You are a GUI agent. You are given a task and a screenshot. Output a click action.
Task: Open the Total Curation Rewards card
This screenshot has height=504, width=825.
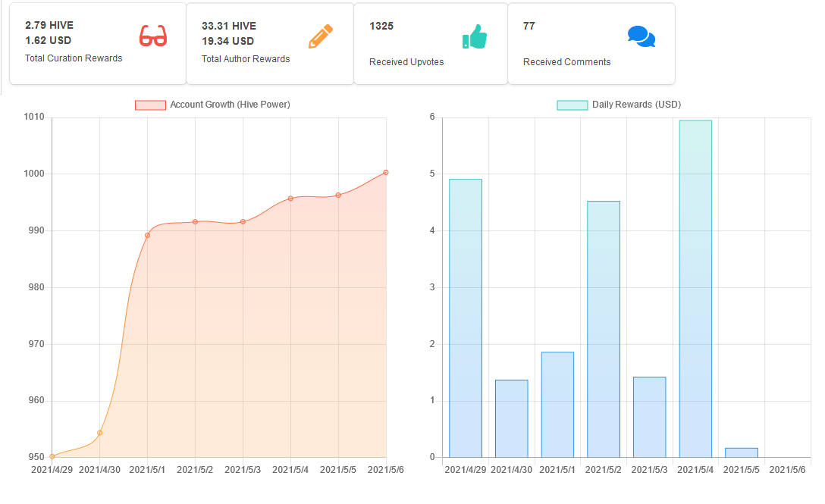[x=98, y=43]
